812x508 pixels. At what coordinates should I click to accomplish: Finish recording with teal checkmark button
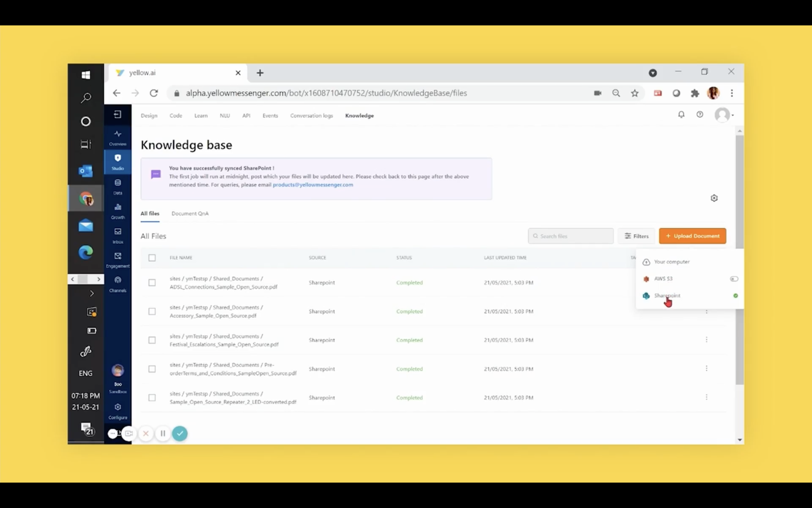point(180,433)
